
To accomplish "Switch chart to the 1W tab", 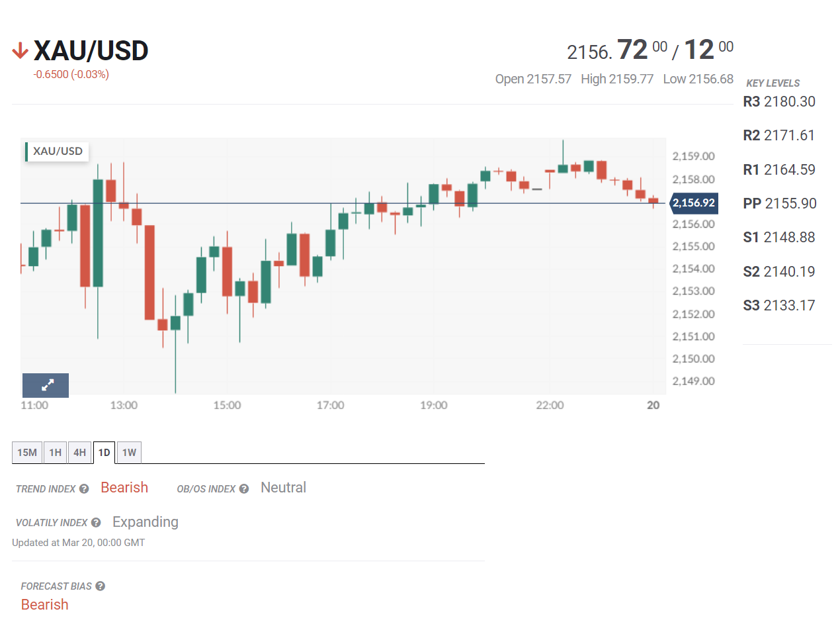I will pyautogui.click(x=129, y=453).
